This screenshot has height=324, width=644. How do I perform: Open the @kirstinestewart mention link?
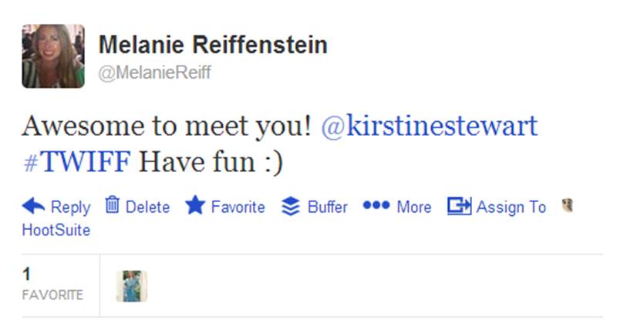[429, 126]
